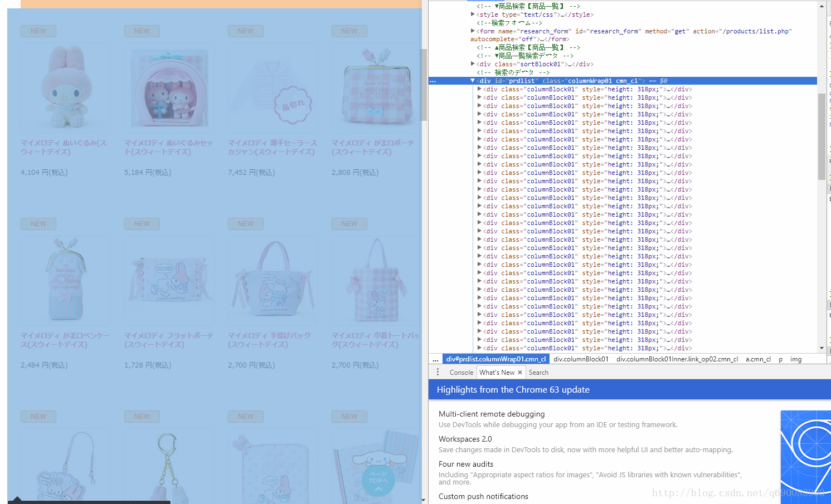The height and width of the screenshot is (504, 831).
Task: Click the price 5,184 円(税込)
Action: pos(148,173)
